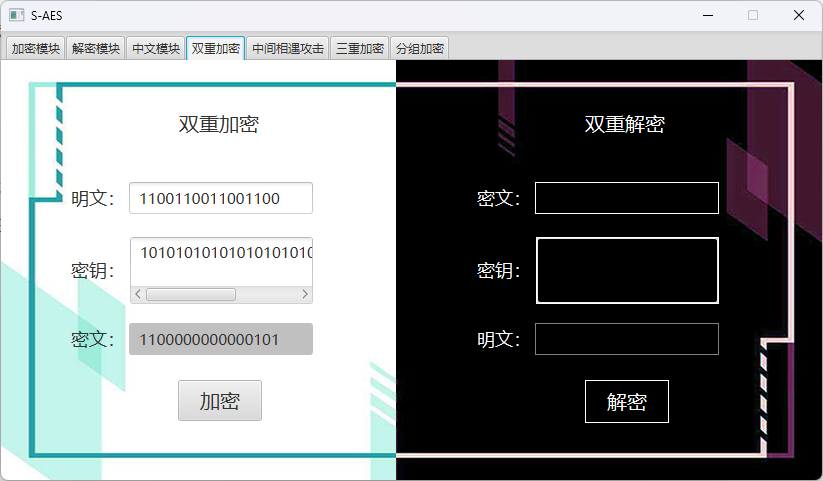
Task: Click the key field's left scroll arrow
Action: click(x=138, y=295)
